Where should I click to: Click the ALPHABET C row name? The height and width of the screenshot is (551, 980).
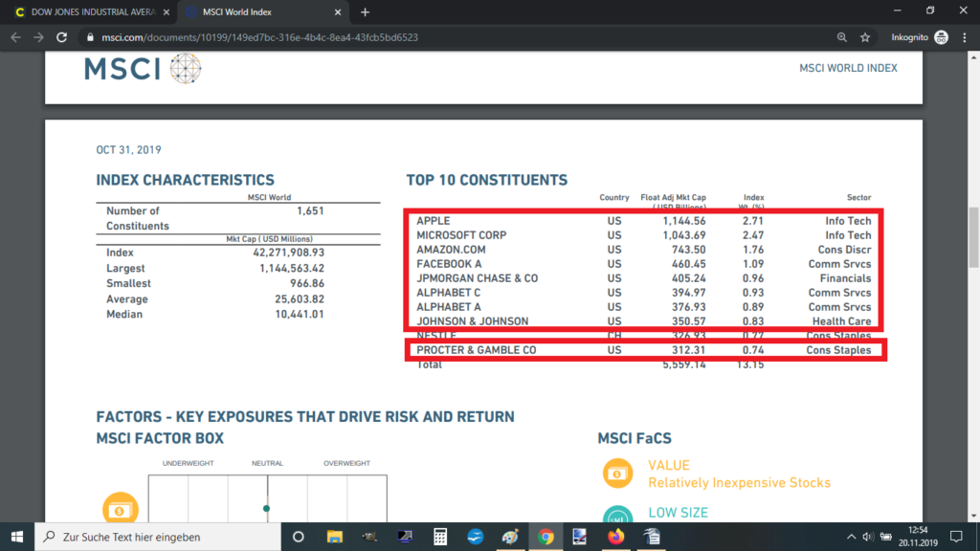point(449,293)
